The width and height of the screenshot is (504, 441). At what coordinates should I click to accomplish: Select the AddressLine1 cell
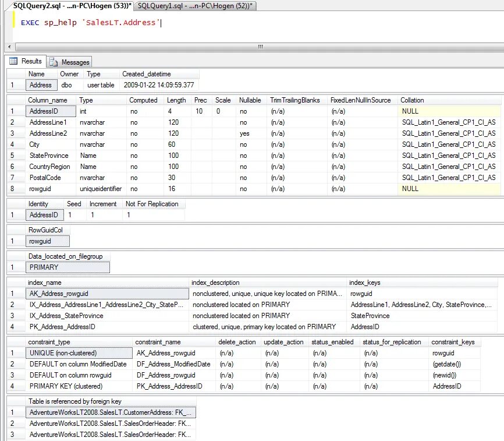coord(51,122)
